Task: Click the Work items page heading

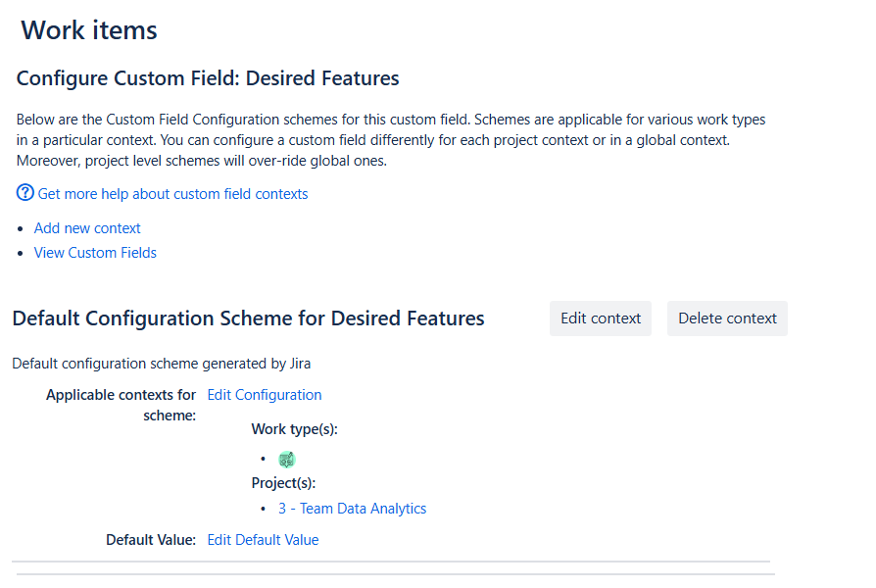Action: pyautogui.click(x=89, y=30)
